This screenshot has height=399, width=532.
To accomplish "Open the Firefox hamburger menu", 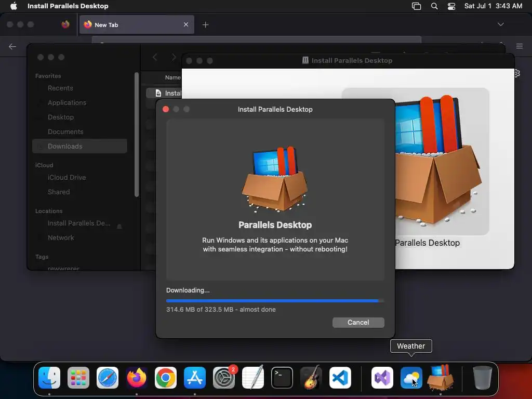I will pyautogui.click(x=520, y=46).
